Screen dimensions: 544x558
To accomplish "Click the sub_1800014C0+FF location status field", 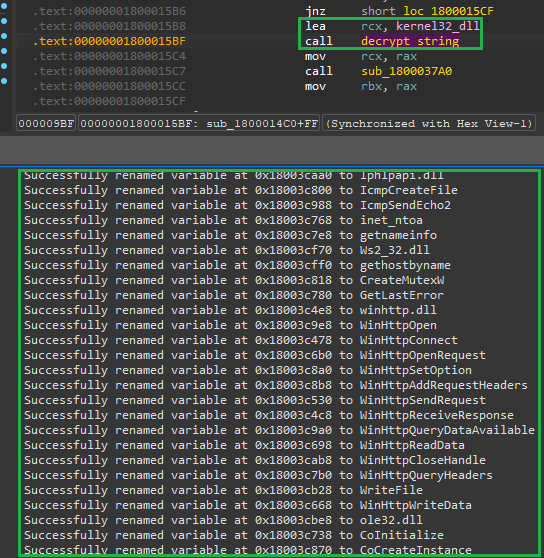I will point(199,123).
